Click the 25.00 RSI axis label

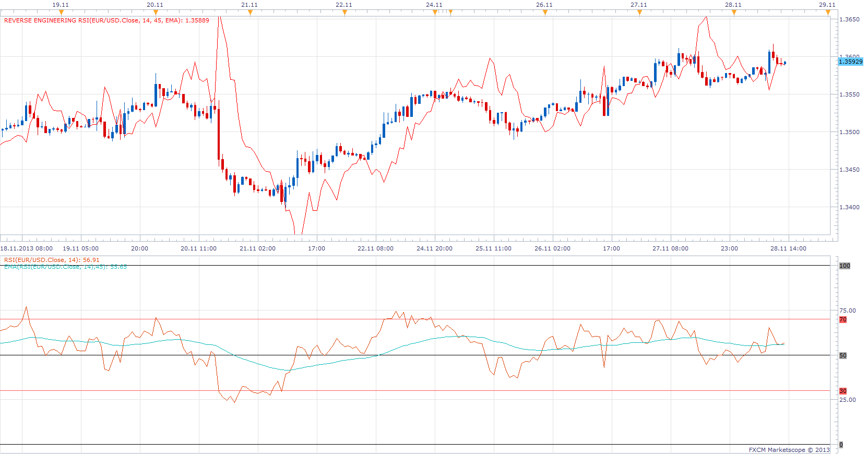click(848, 400)
